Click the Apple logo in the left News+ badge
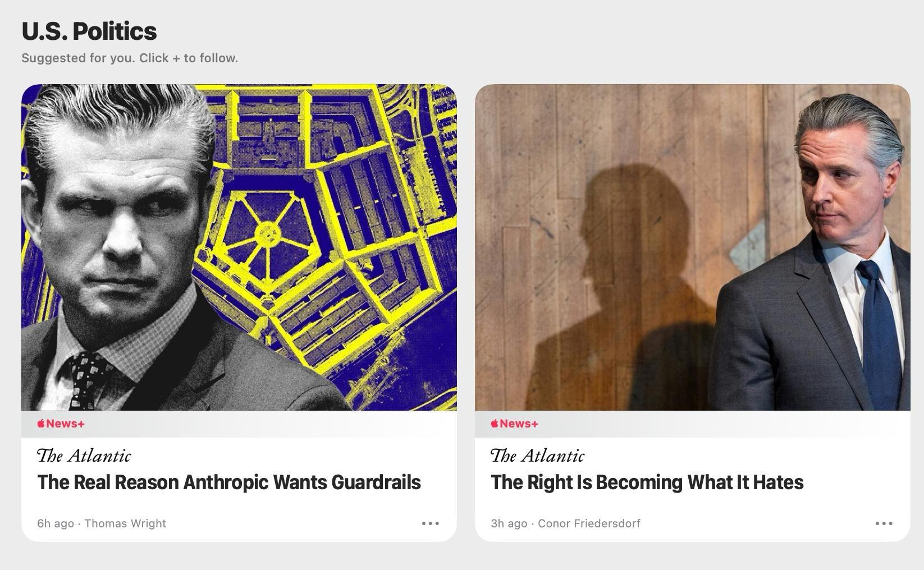This screenshot has width=924, height=570. click(41, 424)
